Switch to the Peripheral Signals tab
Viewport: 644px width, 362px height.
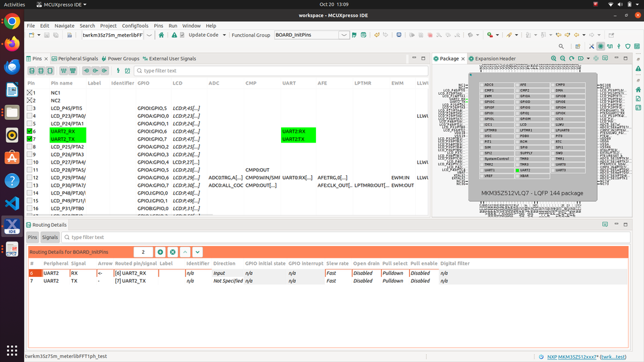(75, 59)
